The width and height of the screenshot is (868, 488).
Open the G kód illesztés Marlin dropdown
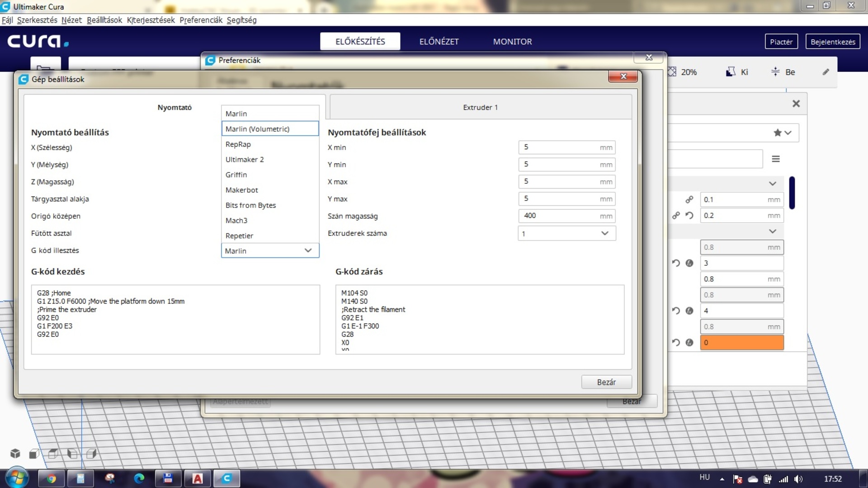270,251
